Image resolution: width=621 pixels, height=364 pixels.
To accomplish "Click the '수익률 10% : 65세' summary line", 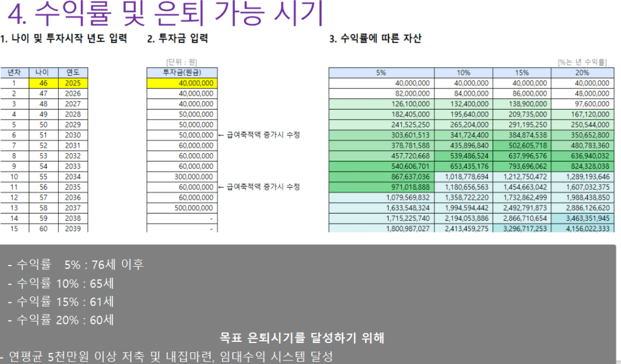I will click(x=61, y=283).
